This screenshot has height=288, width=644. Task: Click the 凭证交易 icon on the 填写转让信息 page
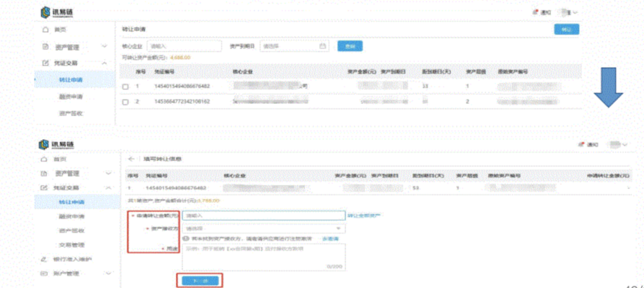(x=44, y=188)
